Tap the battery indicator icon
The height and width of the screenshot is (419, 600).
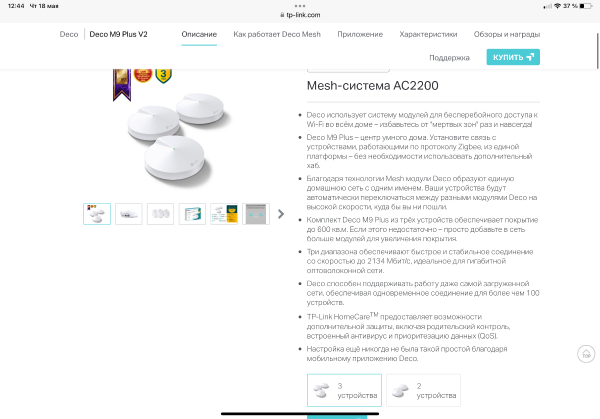pos(585,6)
